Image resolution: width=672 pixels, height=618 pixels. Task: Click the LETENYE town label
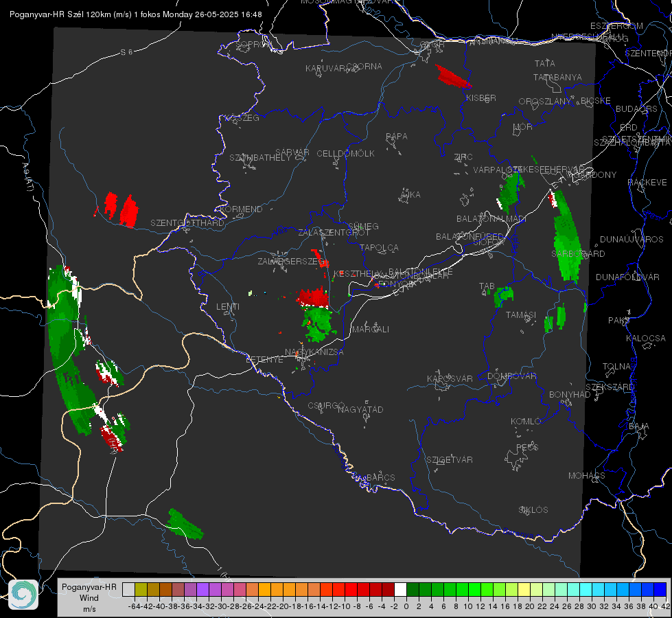click(264, 360)
